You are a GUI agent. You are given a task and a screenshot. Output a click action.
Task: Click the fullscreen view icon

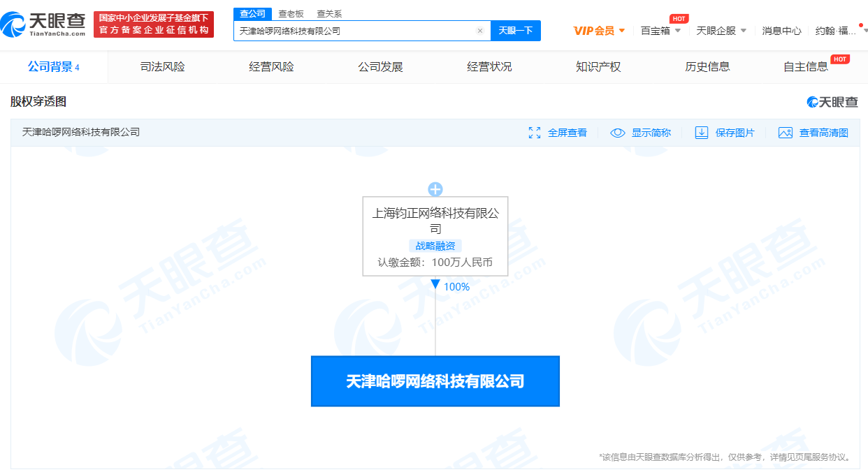(535, 133)
